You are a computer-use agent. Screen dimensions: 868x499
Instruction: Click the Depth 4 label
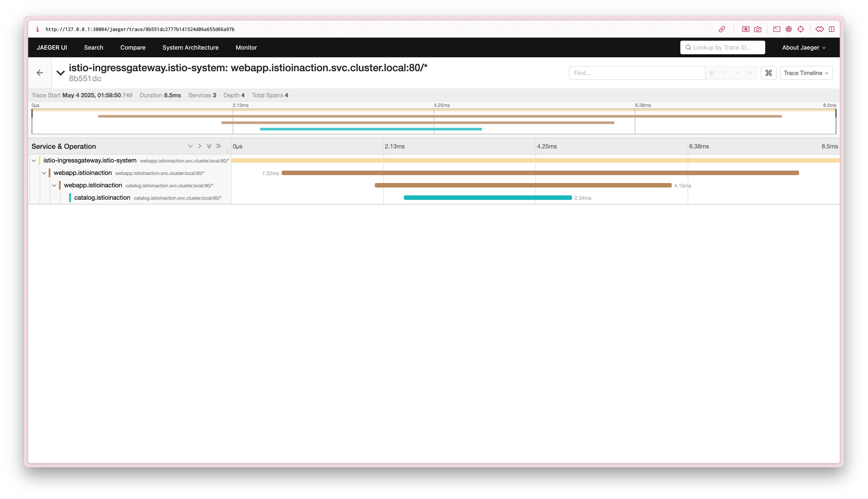pos(234,95)
